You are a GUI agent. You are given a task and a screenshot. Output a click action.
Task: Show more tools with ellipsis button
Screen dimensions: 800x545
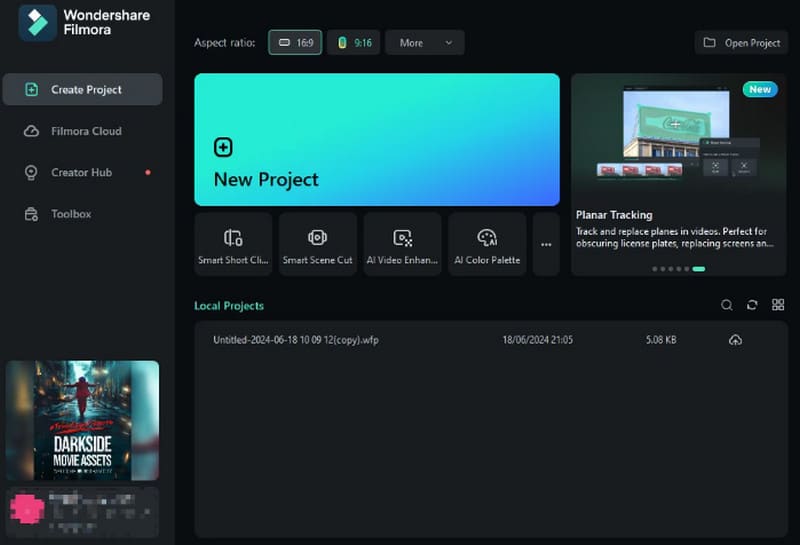(x=546, y=243)
